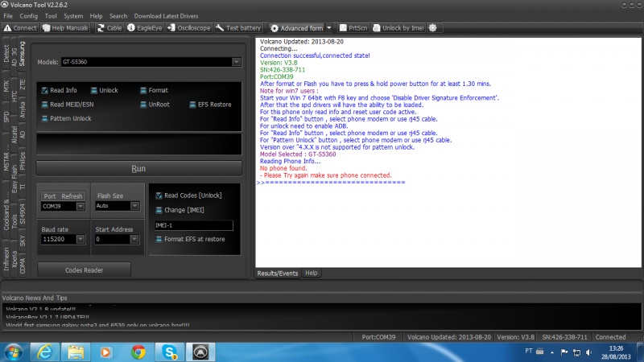Expand Advanced form dropdown arrow
The image size is (644, 362).
point(329,28)
